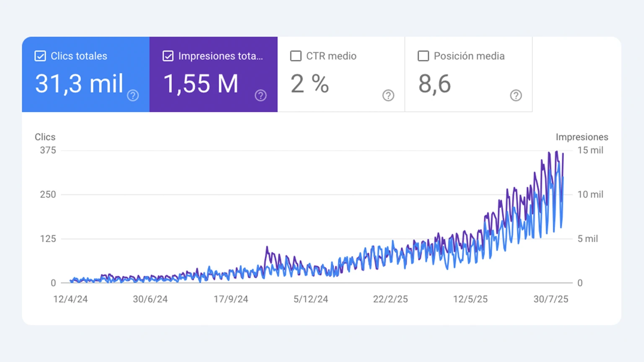The height and width of the screenshot is (362, 644).
Task: Click the 30/7/25 date label
Action: (551, 299)
